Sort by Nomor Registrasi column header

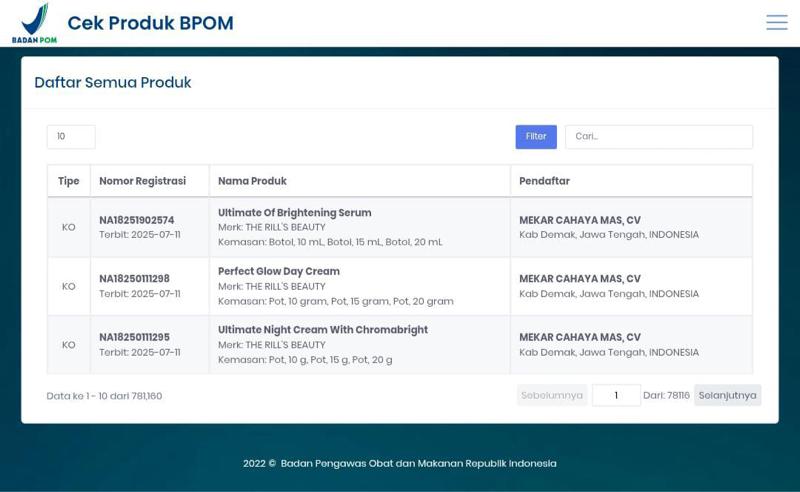point(142,181)
